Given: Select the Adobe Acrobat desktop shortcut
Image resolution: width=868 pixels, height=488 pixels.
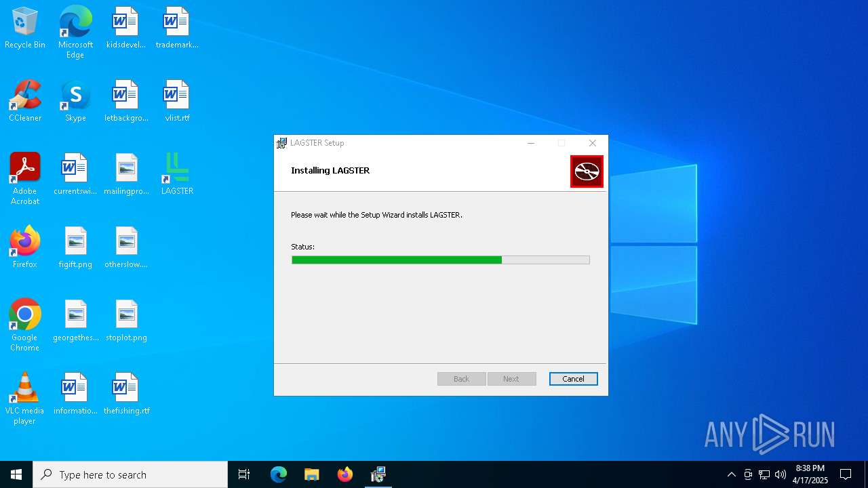Looking at the screenshot, I should 25,179.
